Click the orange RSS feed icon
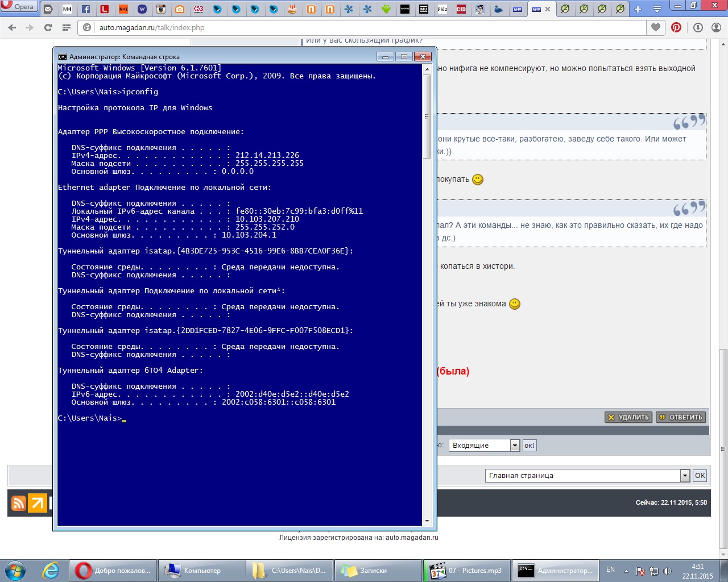 (x=19, y=503)
